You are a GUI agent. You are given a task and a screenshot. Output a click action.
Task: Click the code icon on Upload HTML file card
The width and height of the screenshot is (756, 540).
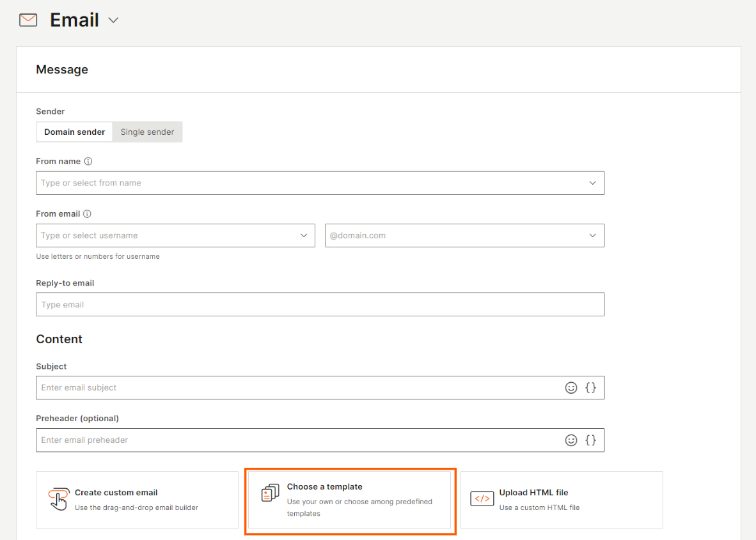482,498
